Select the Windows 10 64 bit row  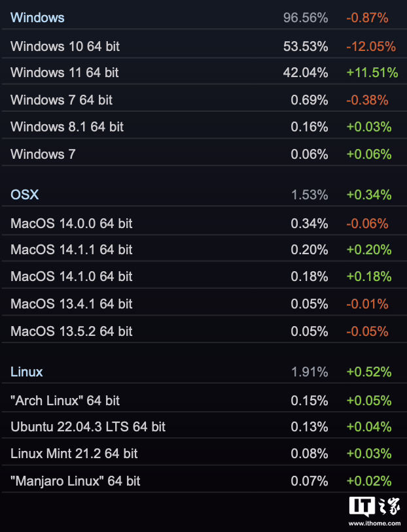204,46
